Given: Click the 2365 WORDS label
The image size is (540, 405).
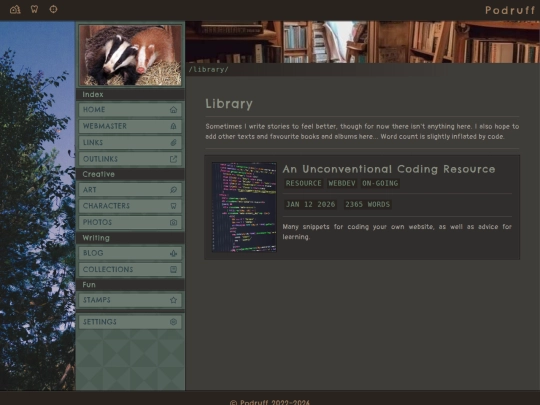Looking at the screenshot, I should point(367,205).
